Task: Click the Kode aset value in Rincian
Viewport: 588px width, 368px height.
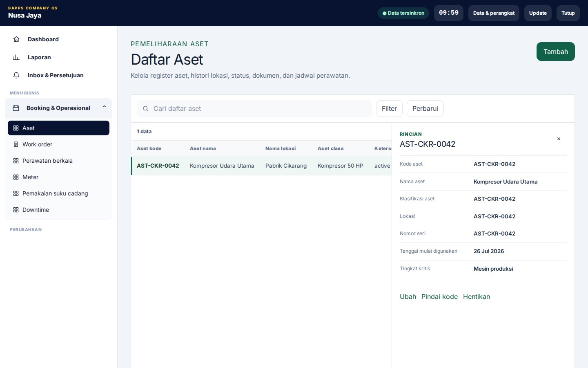Action: click(494, 164)
